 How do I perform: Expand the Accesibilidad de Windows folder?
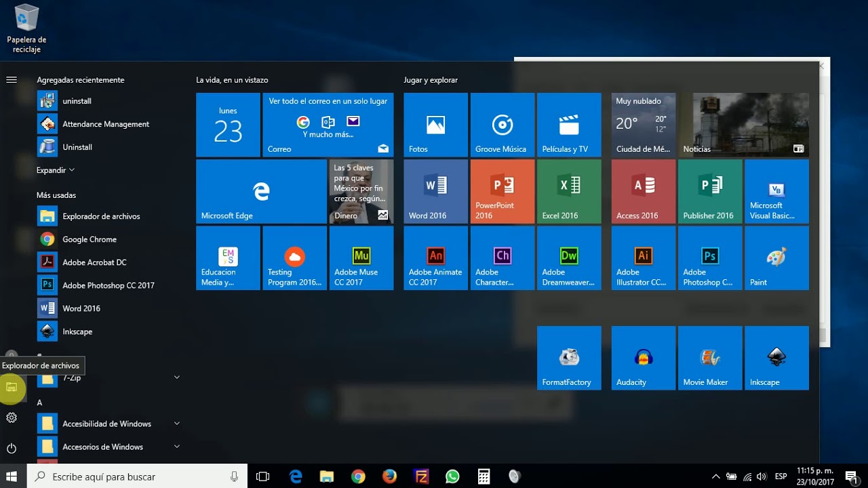176,424
